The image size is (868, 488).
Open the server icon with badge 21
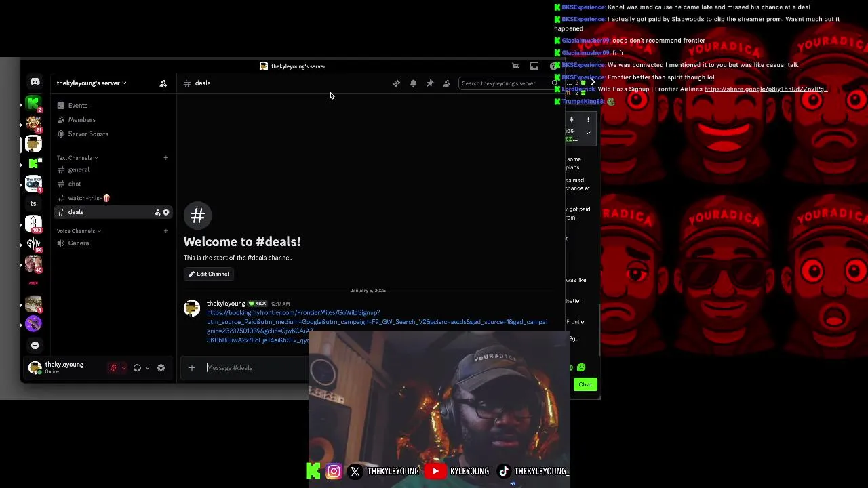point(33,123)
